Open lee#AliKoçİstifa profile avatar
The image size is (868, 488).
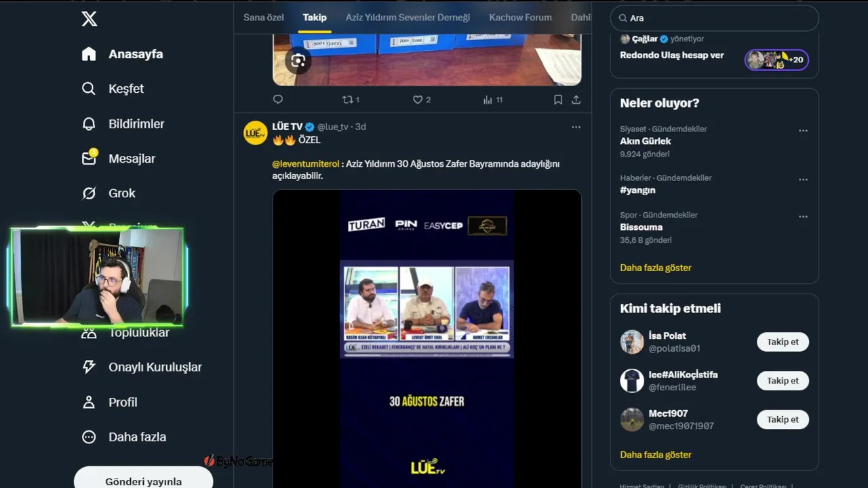point(632,381)
